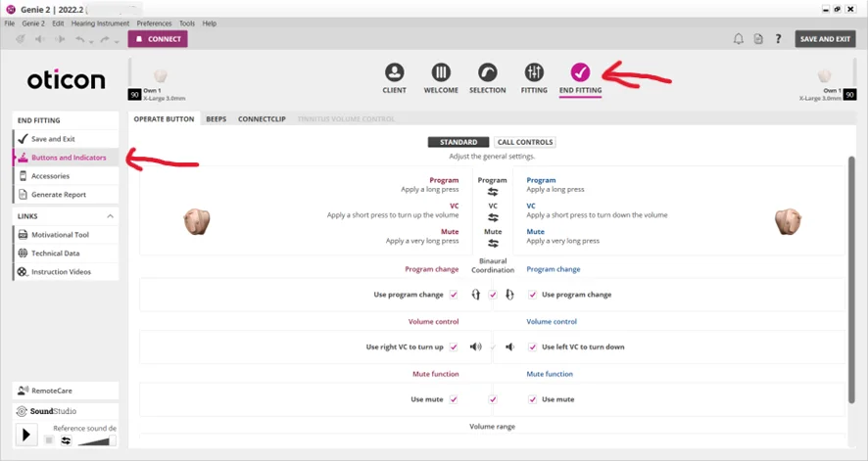Toggle left Use program change checkbox
Image resolution: width=868 pixels, height=461 pixels.
tap(532, 295)
